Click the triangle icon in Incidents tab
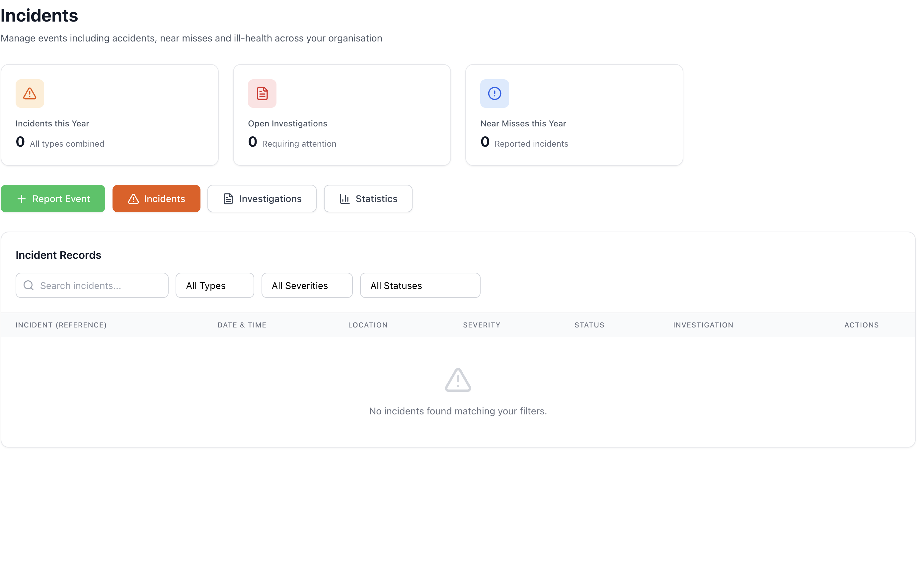 (x=133, y=199)
